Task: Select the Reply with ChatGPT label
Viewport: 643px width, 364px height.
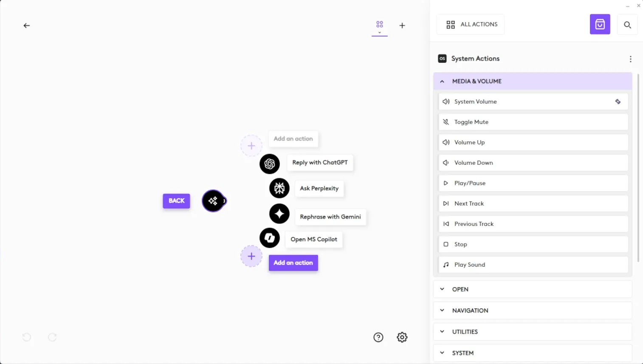Action: point(320,163)
